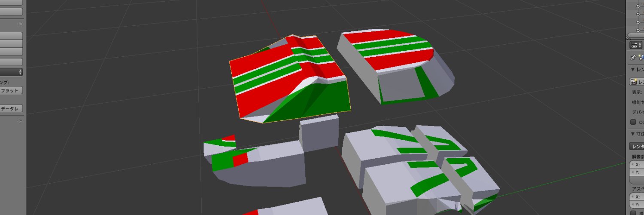
Task: Toggle the pin icon in properties header
Action: tap(633, 58)
